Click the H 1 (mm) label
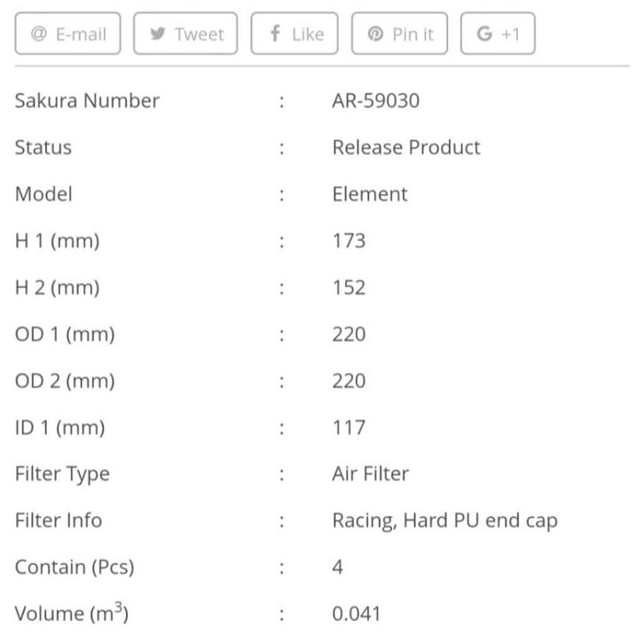The width and height of the screenshot is (644, 644). (57, 241)
